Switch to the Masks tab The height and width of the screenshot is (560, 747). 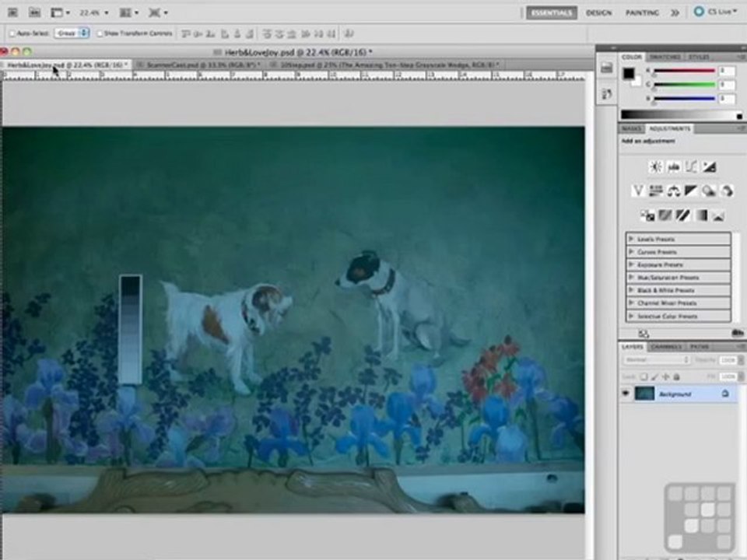631,128
